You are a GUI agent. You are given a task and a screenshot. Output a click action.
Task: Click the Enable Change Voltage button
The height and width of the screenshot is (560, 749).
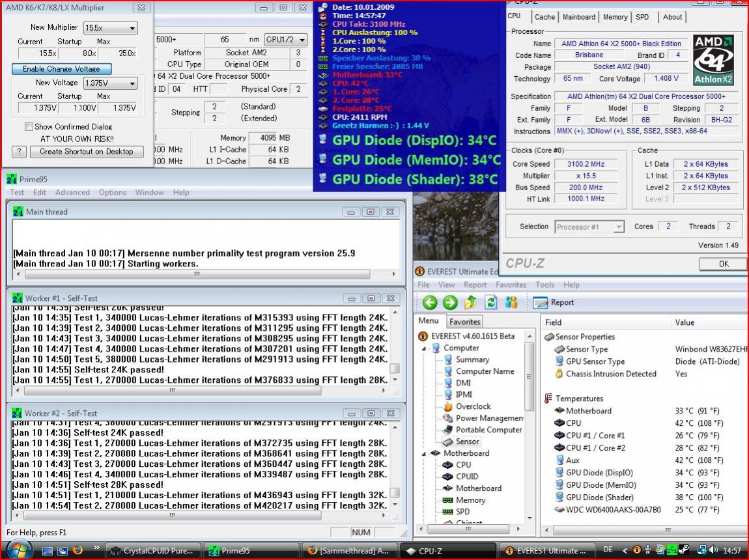click(61, 69)
